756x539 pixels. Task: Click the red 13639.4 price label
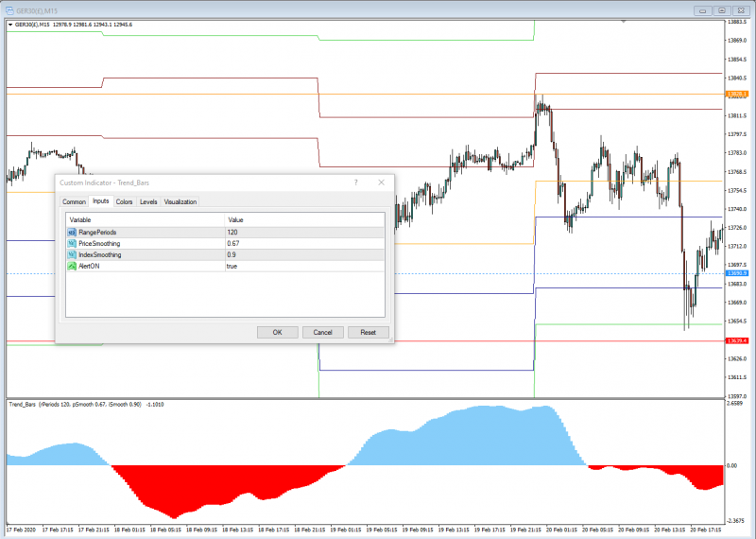(737, 341)
